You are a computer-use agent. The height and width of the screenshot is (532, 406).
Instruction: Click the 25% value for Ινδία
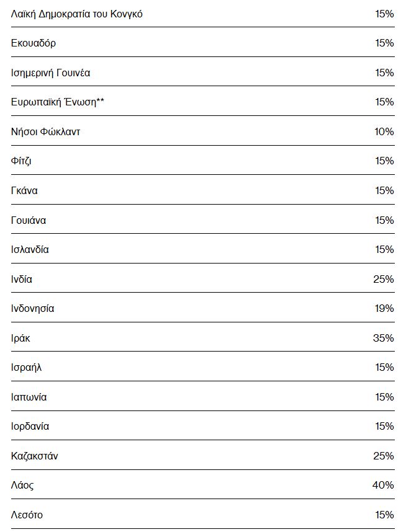coord(384,279)
